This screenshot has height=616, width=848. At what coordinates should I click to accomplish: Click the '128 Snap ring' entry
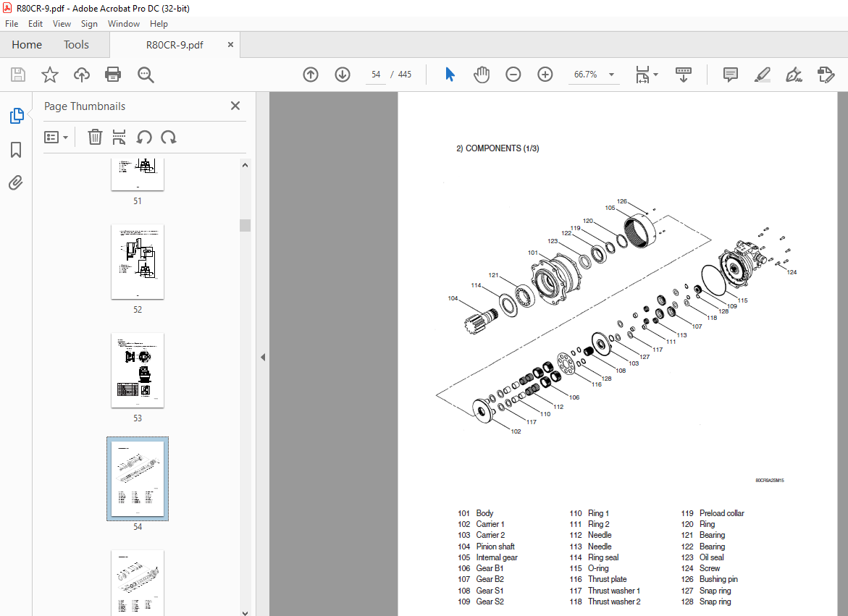point(706,602)
